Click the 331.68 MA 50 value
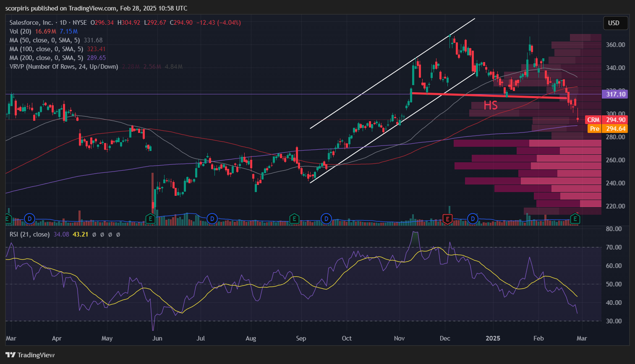The height and width of the screenshot is (364, 635). tap(93, 40)
